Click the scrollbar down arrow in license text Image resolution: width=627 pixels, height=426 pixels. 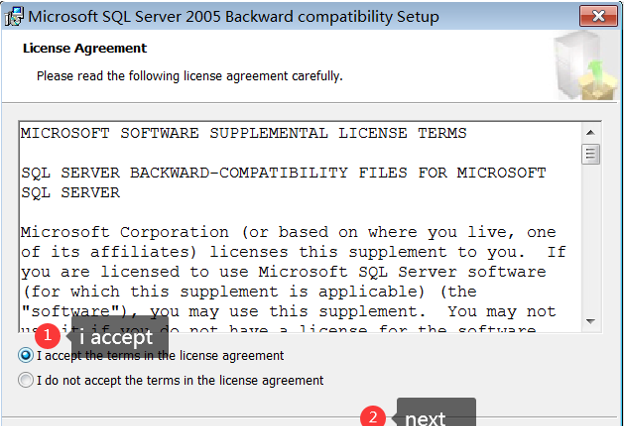(590, 321)
